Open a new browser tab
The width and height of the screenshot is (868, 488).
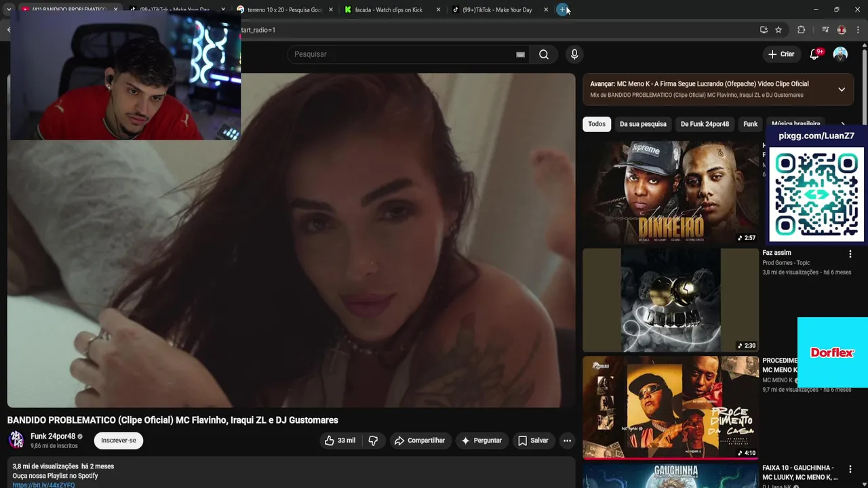click(562, 9)
